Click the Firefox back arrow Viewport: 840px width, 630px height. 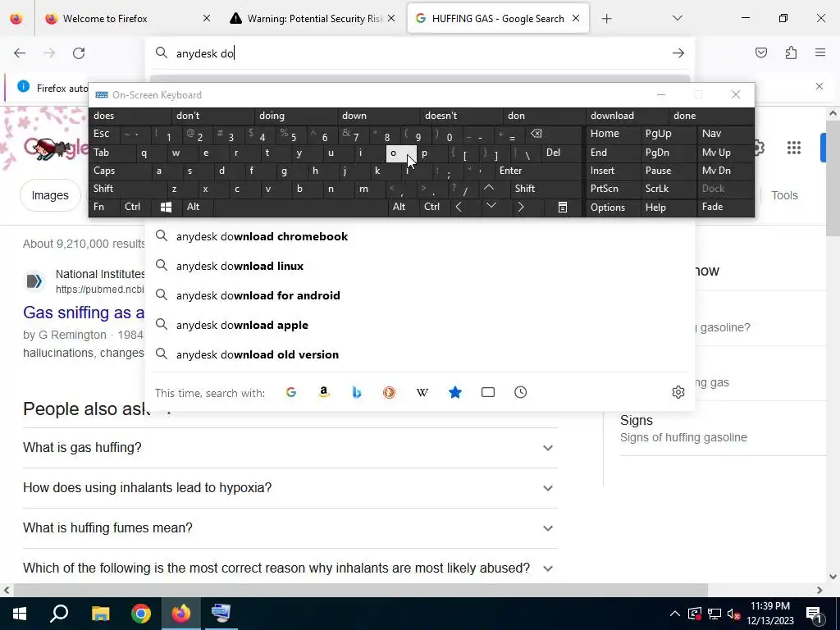coord(20,53)
